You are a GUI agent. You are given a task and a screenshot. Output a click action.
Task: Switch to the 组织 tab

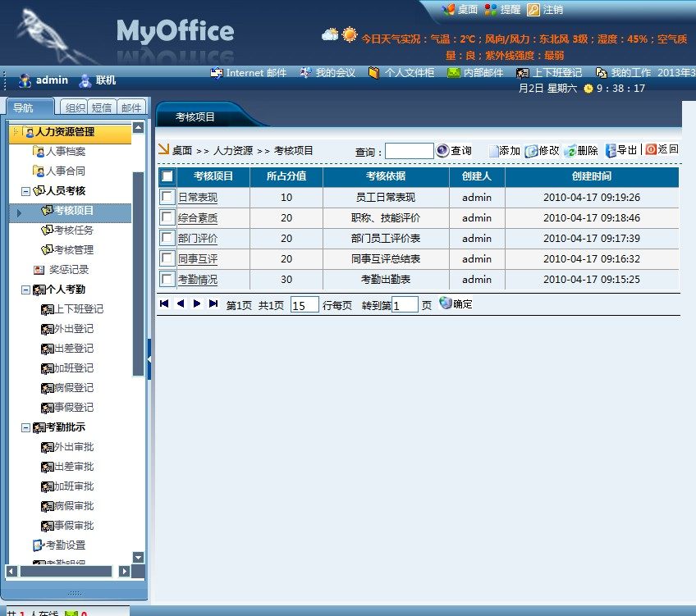tap(75, 107)
